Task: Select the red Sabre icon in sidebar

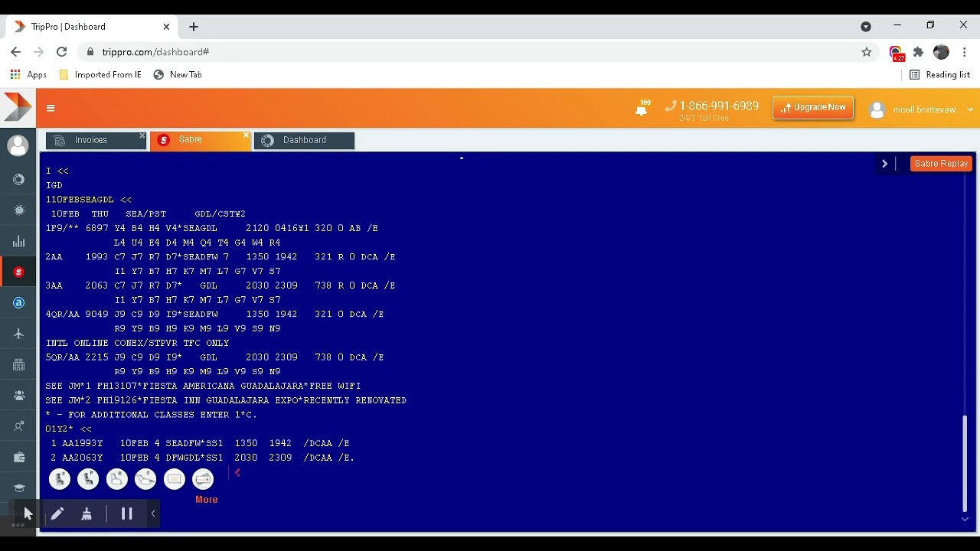Action: point(18,272)
